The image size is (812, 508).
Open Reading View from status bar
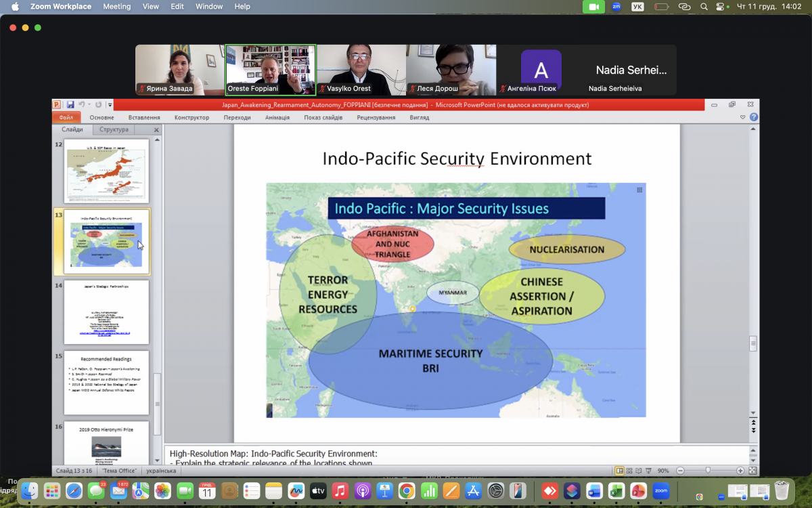click(x=639, y=471)
